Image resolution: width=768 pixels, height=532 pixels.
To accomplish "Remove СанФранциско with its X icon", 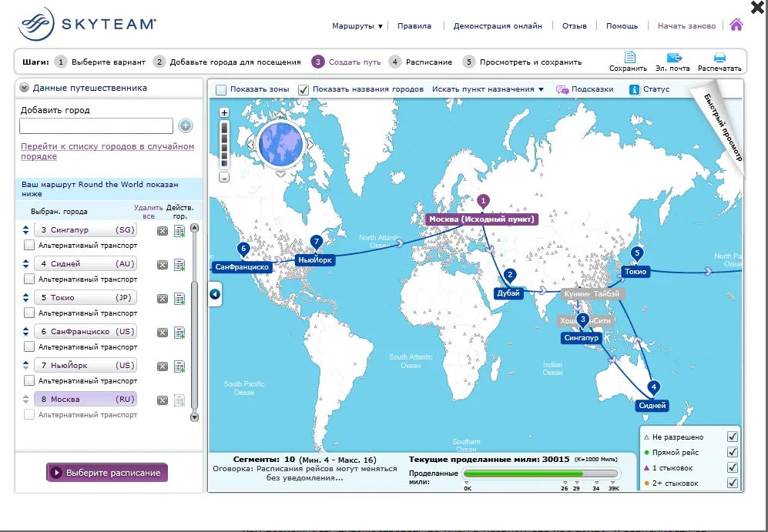I will [x=162, y=333].
